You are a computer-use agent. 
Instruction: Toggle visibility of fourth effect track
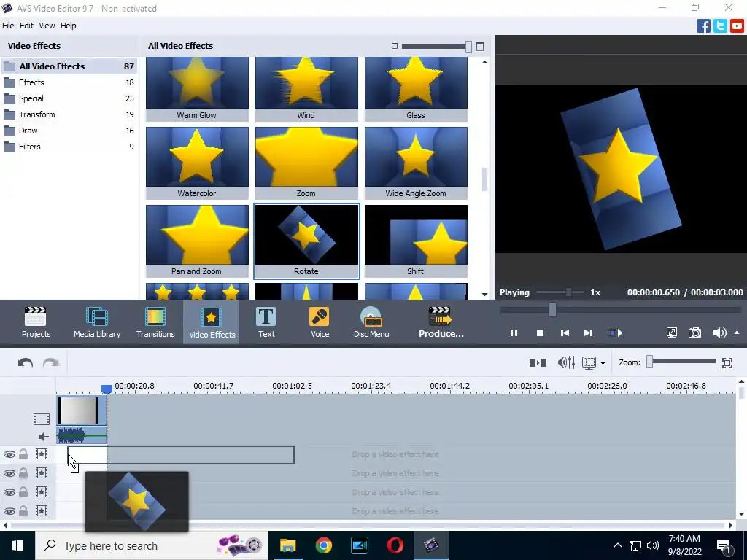tap(9, 511)
